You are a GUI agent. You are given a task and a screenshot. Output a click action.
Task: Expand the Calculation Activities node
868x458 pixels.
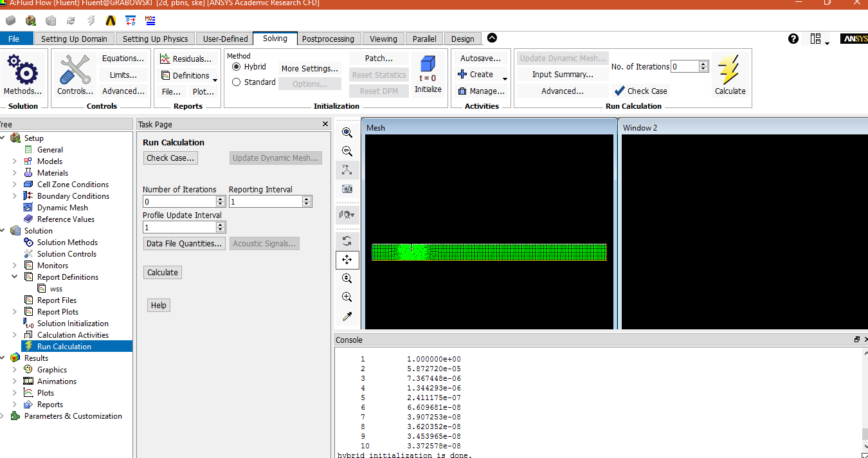pos(15,335)
